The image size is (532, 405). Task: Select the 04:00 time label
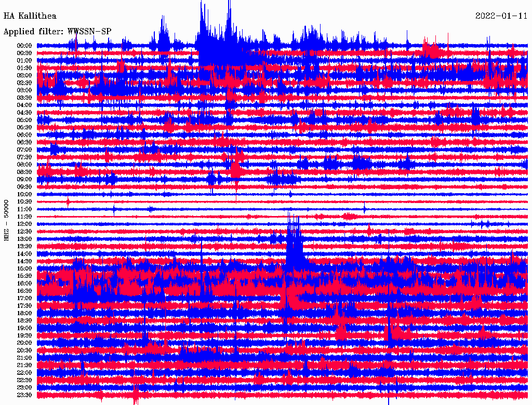pyautogui.click(x=24, y=105)
